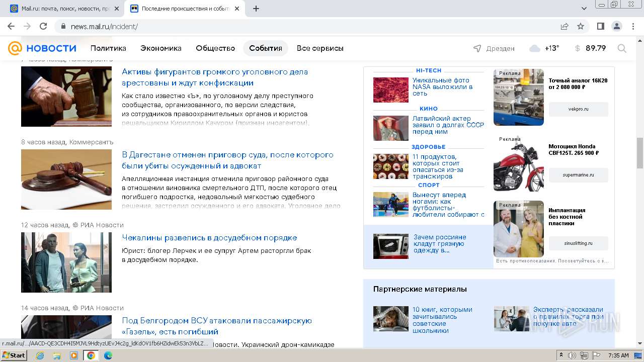Open article about Активы фигурантов
The image size is (644, 362).
pyautogui.click(x=215, y=77)
